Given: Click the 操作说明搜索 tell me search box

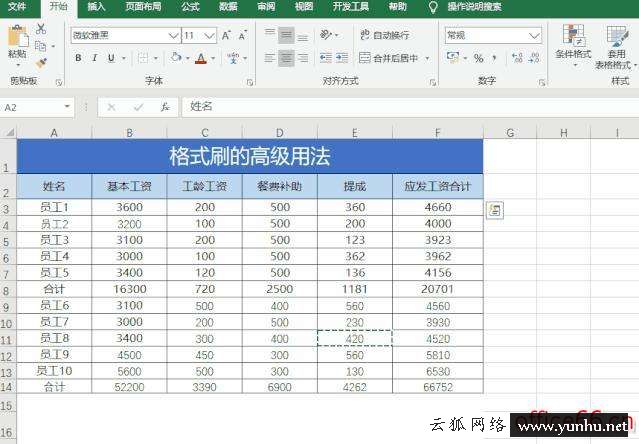Looking at the screenshot, I should coord(474,7).
